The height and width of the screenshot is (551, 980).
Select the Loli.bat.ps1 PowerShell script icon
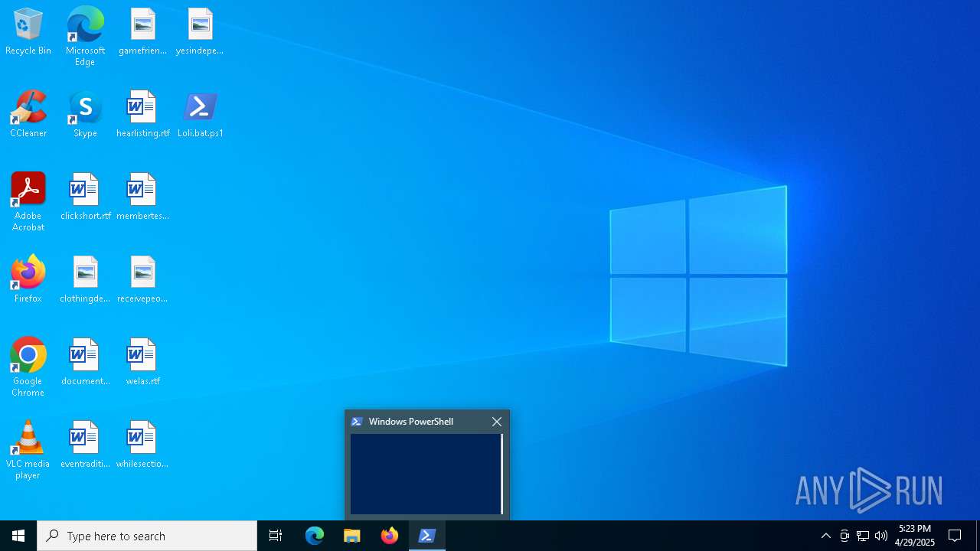tap(200, 115)
